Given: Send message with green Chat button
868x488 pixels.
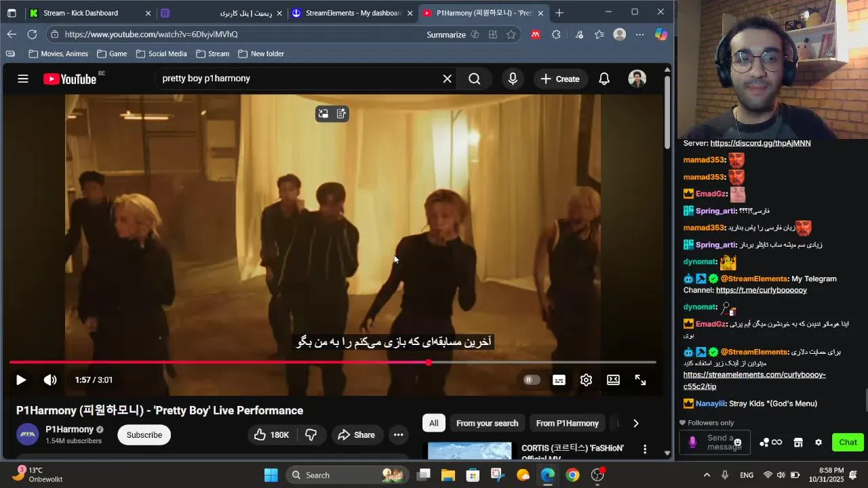Looking at the screenshot, I should 848,443.
